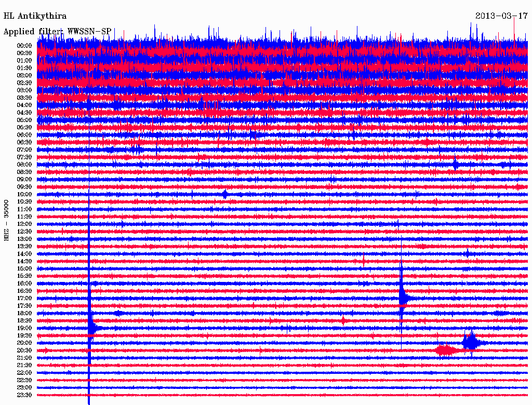
Task: Select the 08:30 time label
Action: click(x=24, y=172)
